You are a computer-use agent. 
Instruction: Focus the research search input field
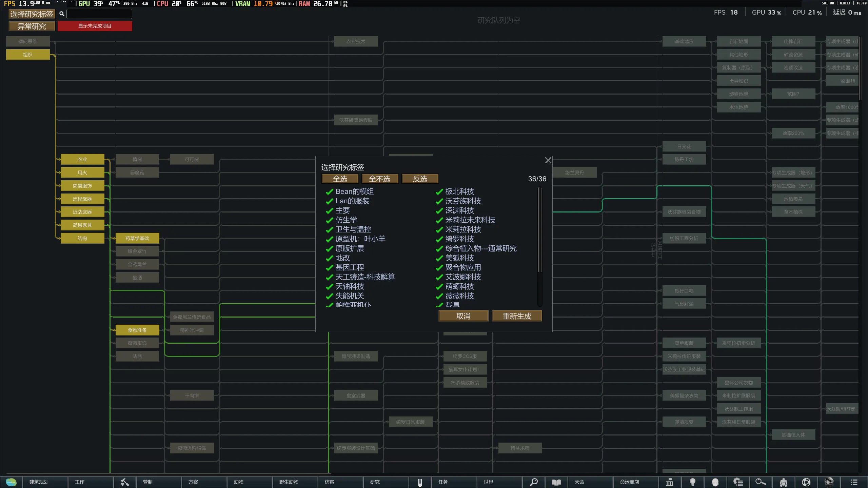pos(99,14)
